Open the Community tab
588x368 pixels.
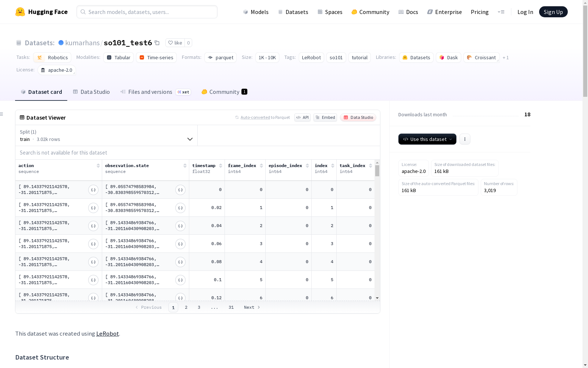click(x=224, y=92)
